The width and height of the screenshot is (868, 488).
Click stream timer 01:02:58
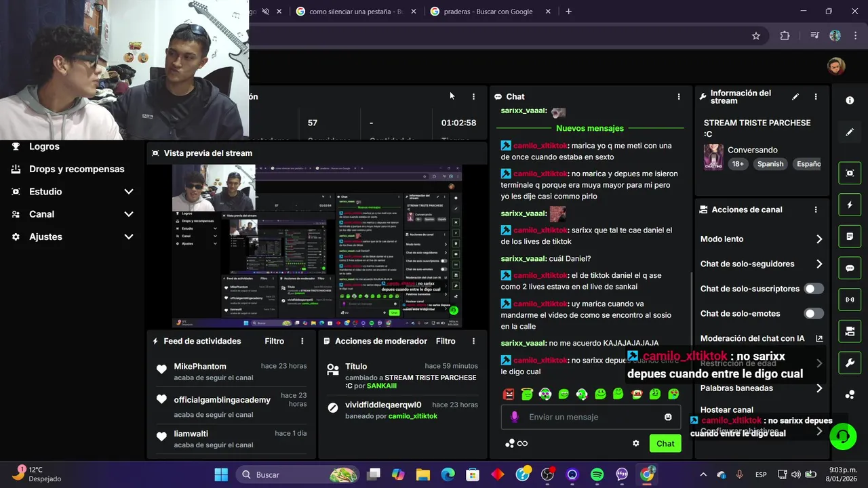click(x=458, y=123)
